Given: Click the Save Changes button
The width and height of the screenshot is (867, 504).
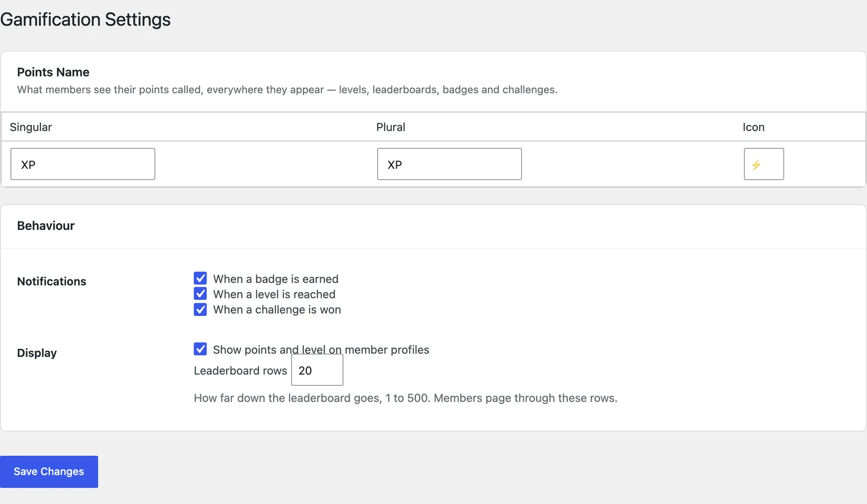Looking at the screenshot, I should pos(49,471).
